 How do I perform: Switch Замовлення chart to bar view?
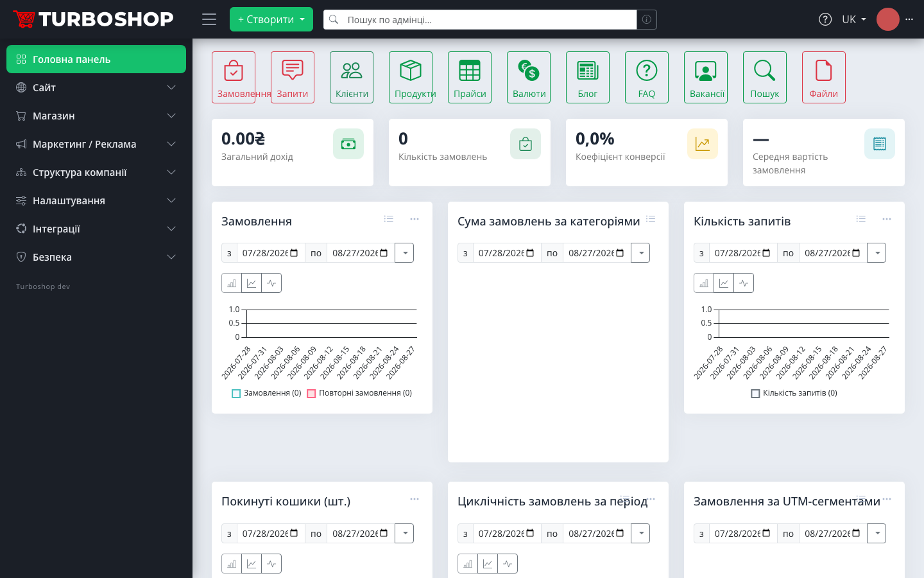pyautogui.click(x=232, y=283)
